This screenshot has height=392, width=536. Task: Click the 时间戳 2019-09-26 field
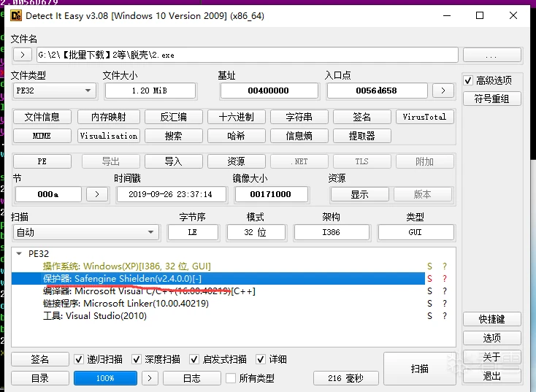(171, 194)
